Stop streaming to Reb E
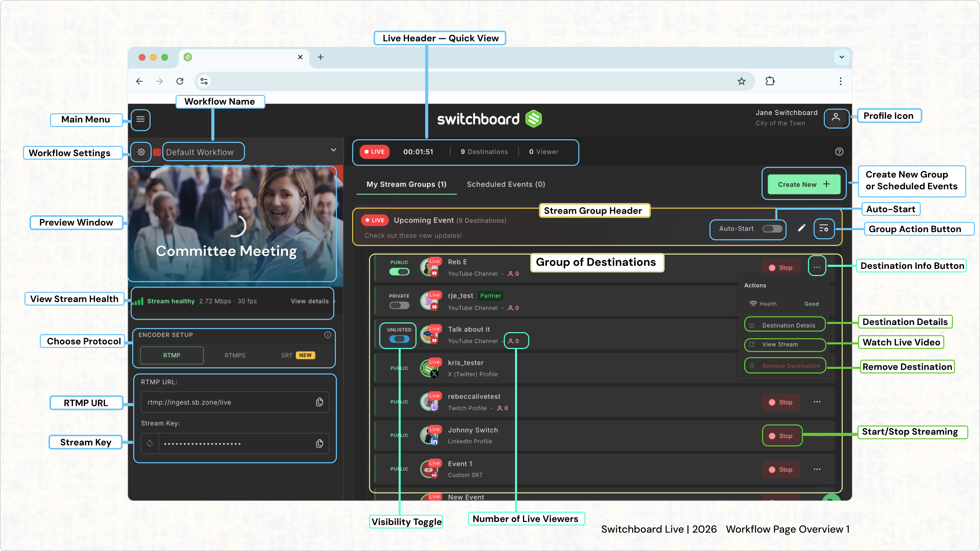Viewport: 980px width, 551px height. (x=781, y=268)
